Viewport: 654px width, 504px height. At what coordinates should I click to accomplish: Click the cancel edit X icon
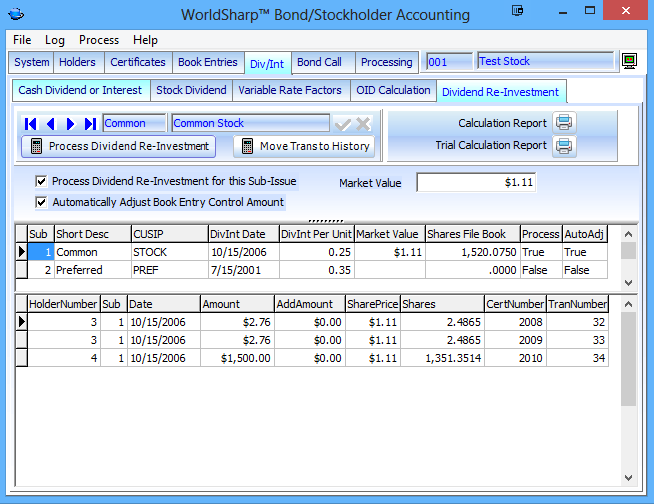pyautogui.click(x=363, y=124)
